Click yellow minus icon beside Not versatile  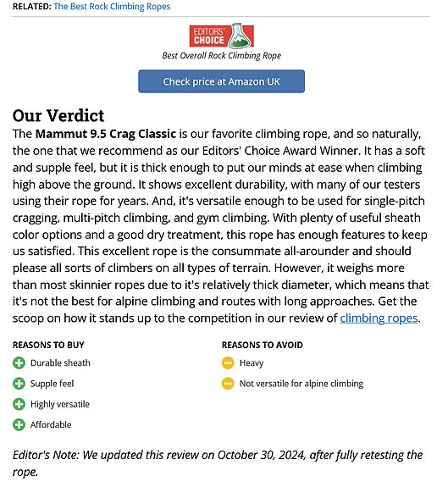pos(228,384)
